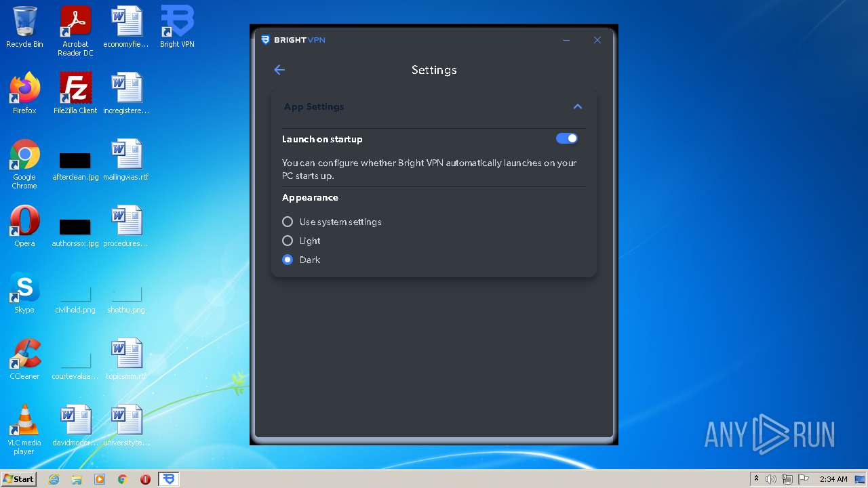The image size is (868, 488).
Task: Disable the Launch on startup switch
Action: [x=567, y=138]
